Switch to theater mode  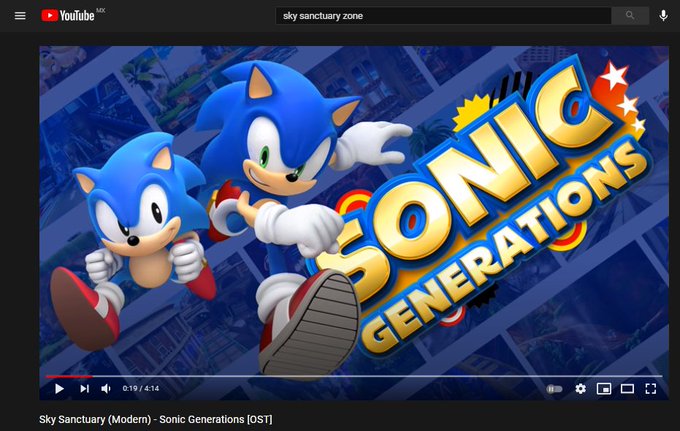(627, 389)
